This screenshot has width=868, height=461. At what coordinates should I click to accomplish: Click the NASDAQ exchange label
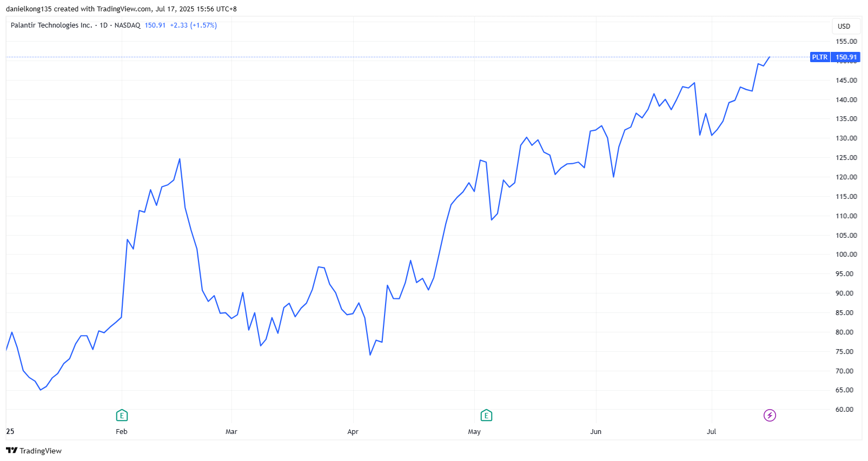tap(127, 25)
